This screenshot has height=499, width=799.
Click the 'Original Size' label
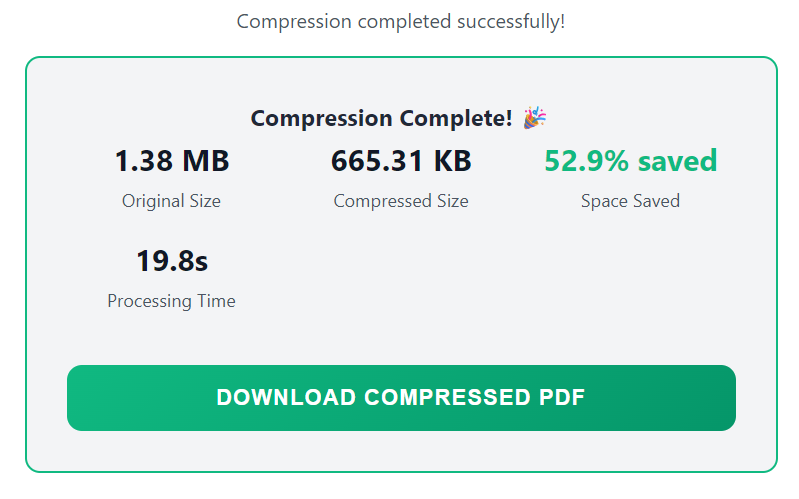click(171, 201)
